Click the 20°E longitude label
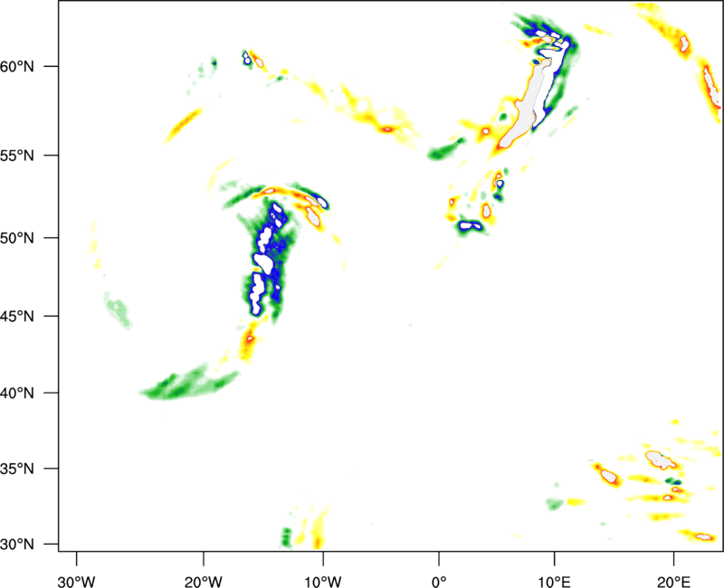Viewport: 724px width, 588px height. point(673,583)
